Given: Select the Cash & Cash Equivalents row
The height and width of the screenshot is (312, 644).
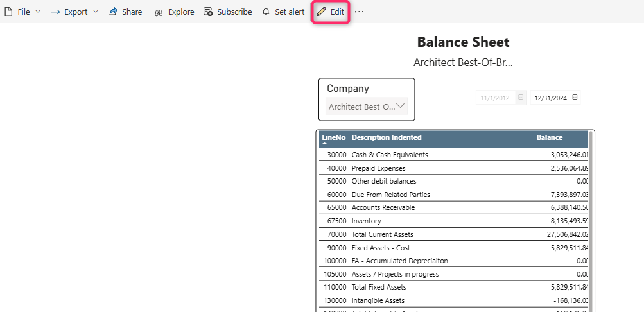Looking at the screenshot, I should (x=390, y=155).
